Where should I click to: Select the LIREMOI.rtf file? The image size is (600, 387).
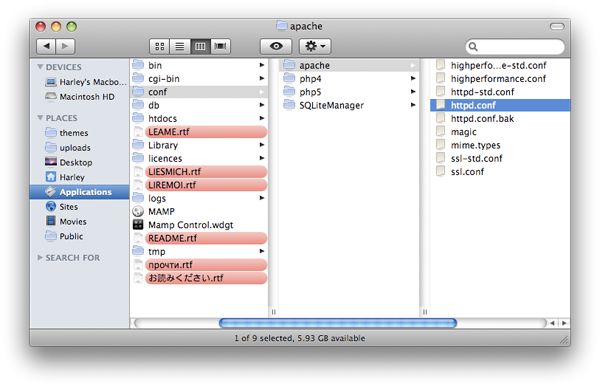[x=199, y=185]
